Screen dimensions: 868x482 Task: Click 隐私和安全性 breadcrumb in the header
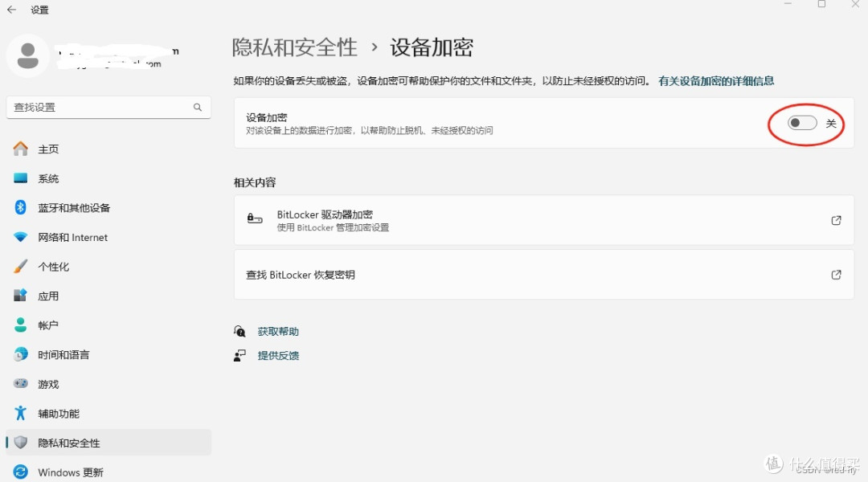pyautogui.click(x=294, y=47)
